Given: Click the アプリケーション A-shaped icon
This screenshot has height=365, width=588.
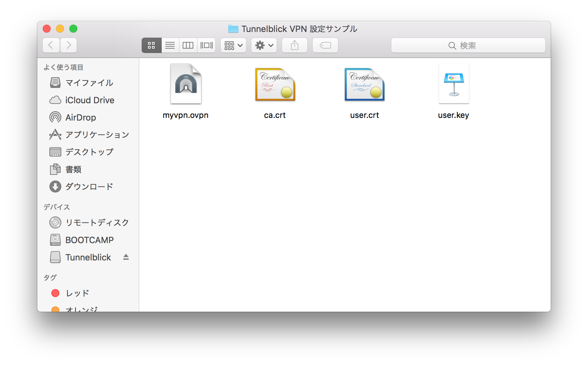Looking at the screenshot, I should coord(55,135).
